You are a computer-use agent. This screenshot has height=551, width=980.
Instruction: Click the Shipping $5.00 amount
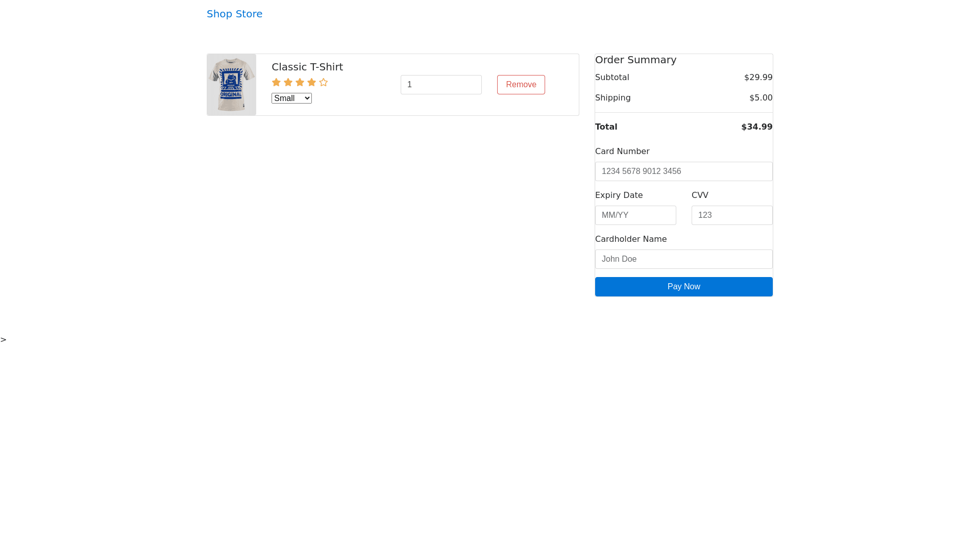pos(761,98)
